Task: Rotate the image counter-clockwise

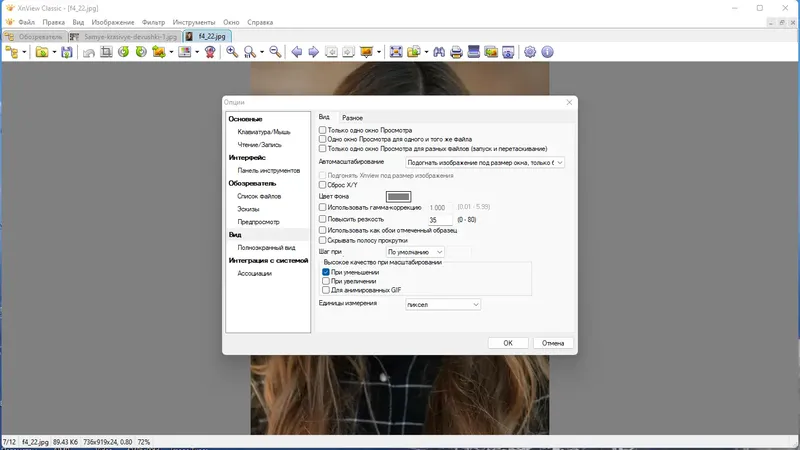Action: tap(123, 52)
